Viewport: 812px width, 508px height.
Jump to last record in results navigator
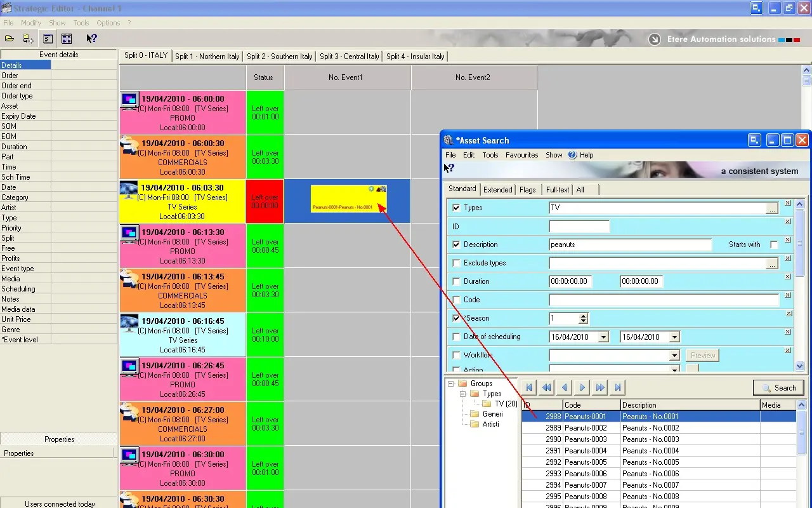(x=618, y=387)
